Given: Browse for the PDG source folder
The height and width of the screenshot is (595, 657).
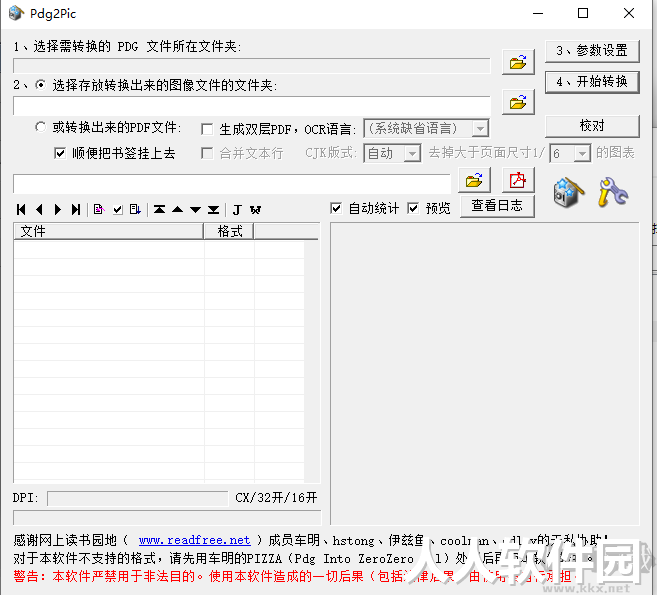Looking at the screenshot, I should coord(518,62).
